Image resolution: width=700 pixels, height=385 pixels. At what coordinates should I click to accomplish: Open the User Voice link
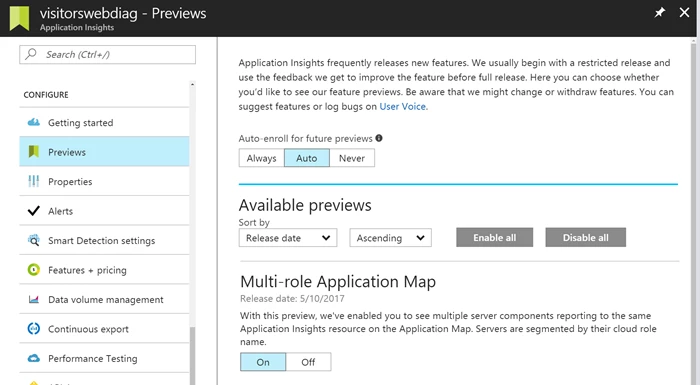pyautogui.click(x=403, y=106)
